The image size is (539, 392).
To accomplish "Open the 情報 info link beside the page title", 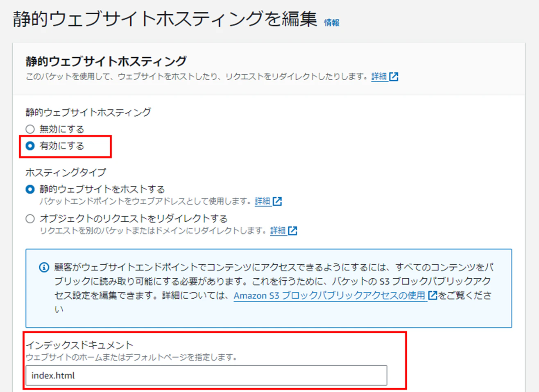I will [x=331, y=23].
